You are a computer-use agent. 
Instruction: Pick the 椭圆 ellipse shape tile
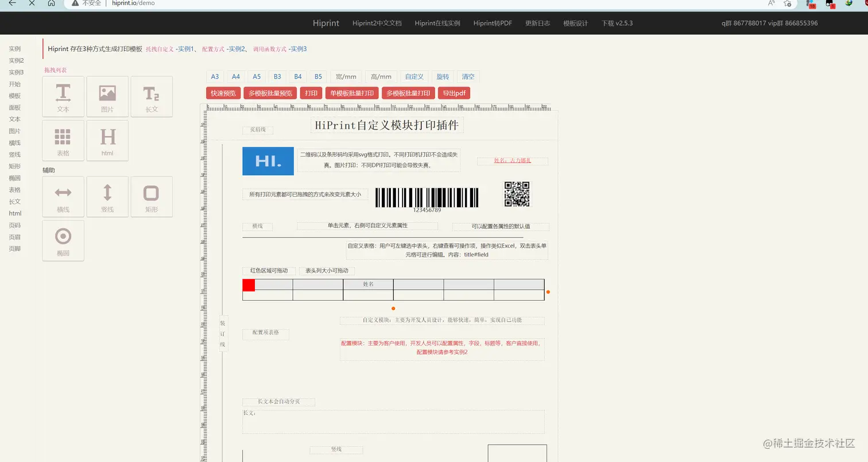point(63,240)
